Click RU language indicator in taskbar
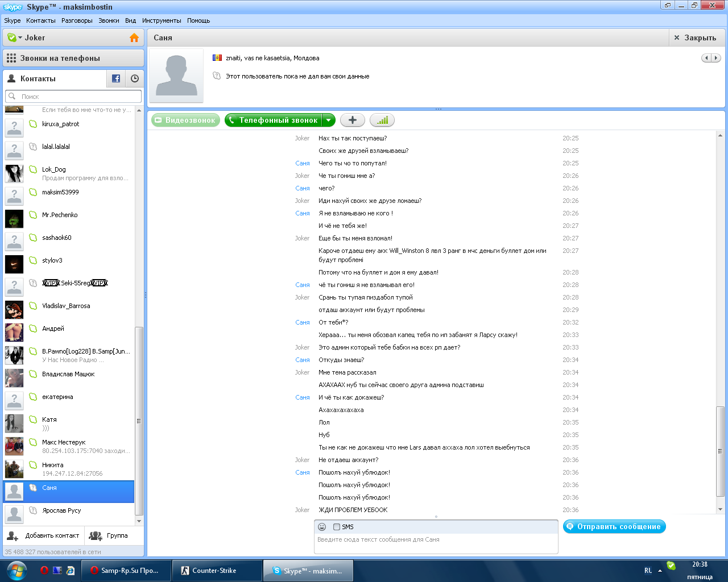The image size is (728, 582). [x=648, y=571]
